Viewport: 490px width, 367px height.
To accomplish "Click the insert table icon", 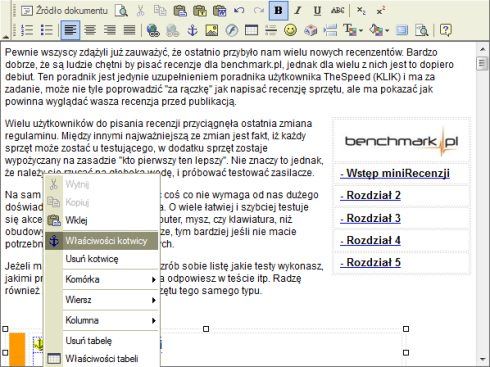I will [251, 30].
